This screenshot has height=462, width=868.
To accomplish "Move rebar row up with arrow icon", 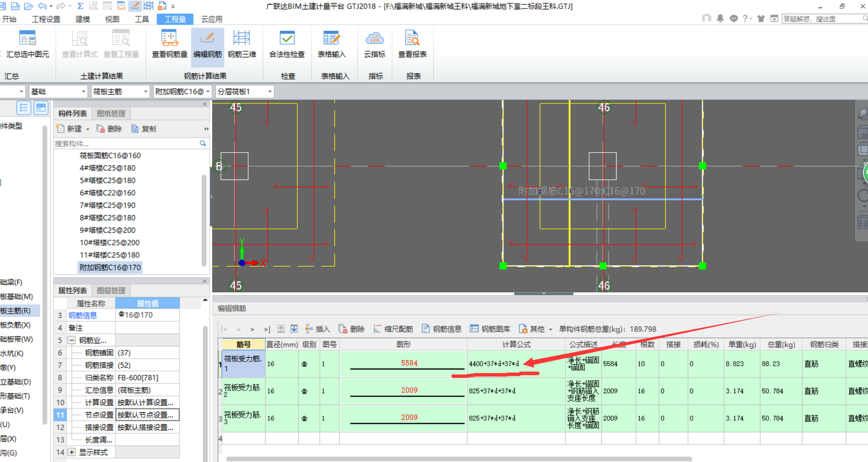I will click(x=281, y=329).
